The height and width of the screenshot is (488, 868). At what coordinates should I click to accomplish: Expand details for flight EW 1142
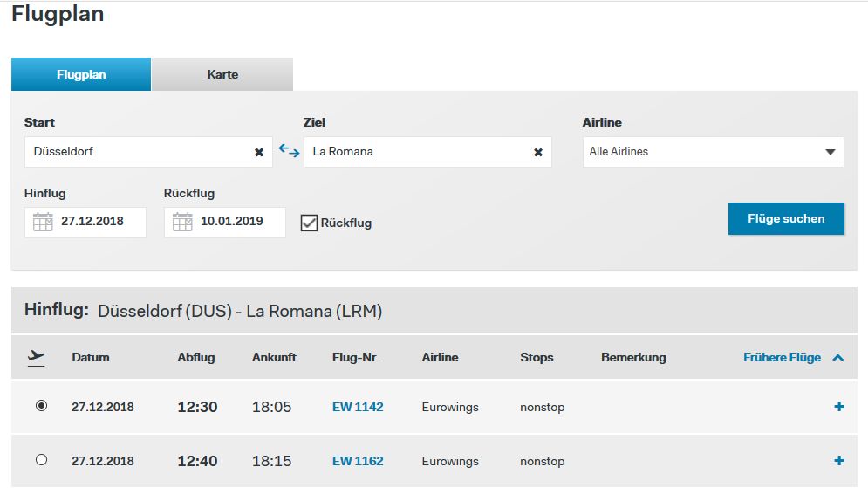[839, 407]
